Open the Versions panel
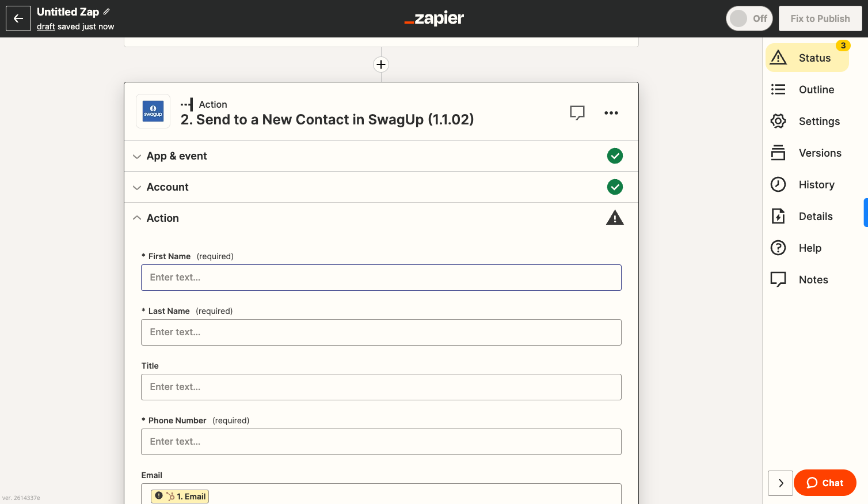This screenshot has width=868, height=504. [807, 153]
